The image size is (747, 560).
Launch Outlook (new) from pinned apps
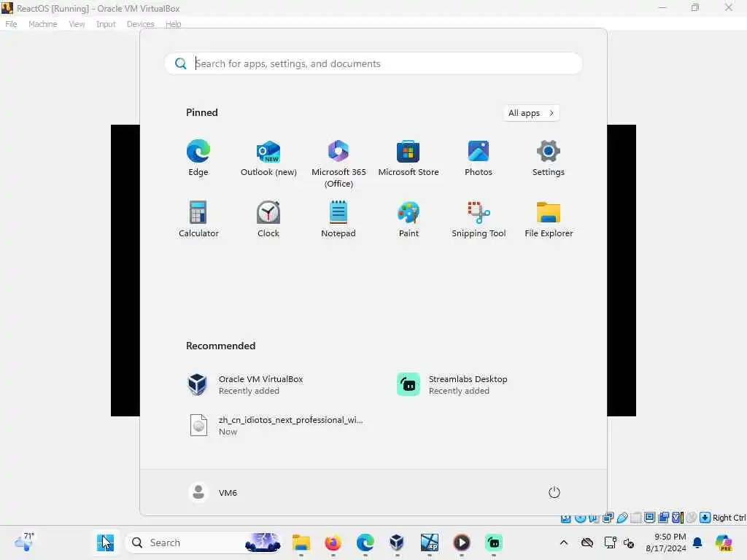pos(268,158)
